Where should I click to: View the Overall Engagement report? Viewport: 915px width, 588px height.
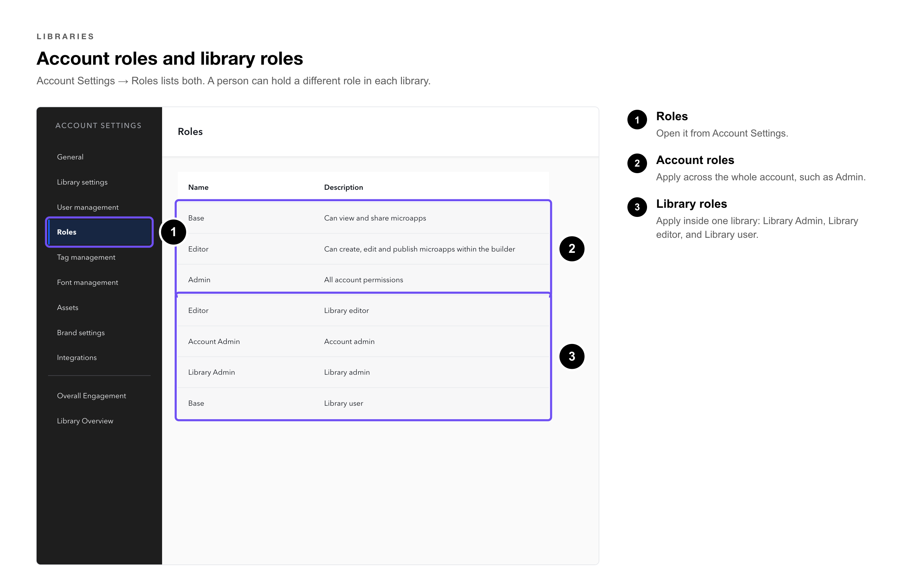pyautogui.click(x=91, y=396)
